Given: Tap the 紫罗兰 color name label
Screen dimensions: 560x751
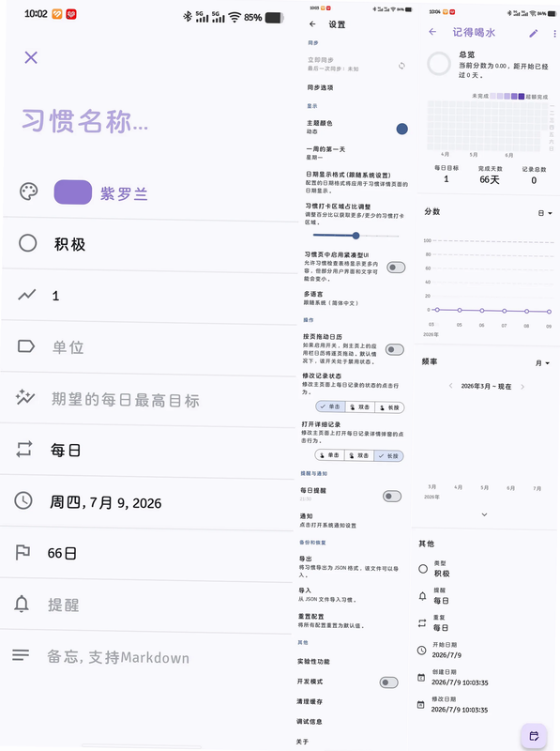Looking at the screenshot, I should tap(124, 194).
